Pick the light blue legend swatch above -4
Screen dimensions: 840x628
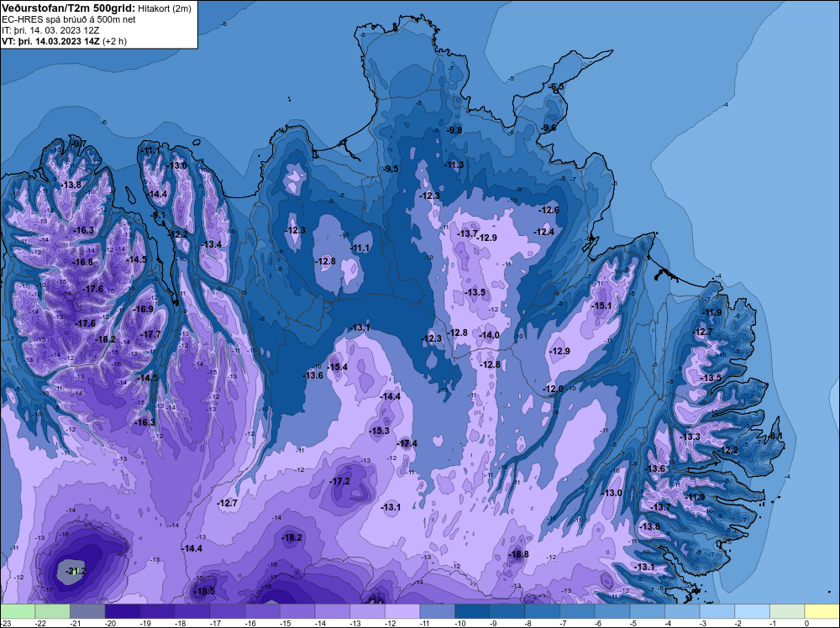click(682, 611)
